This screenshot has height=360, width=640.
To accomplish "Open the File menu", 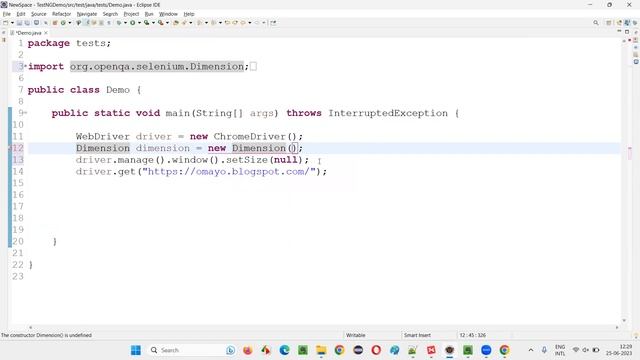I will (7, 14).
